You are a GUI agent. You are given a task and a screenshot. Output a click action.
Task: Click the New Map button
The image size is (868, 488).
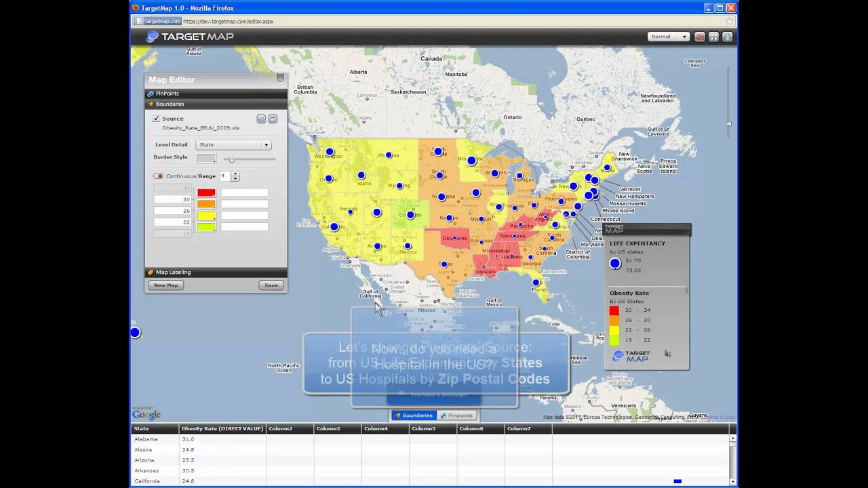(x=165, y=285)
